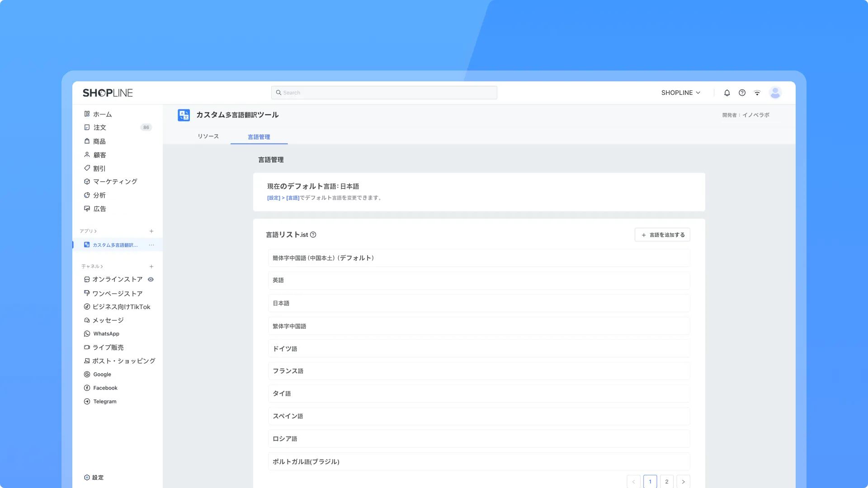Click the 広告 icon in sidebar

click(87, 209)
